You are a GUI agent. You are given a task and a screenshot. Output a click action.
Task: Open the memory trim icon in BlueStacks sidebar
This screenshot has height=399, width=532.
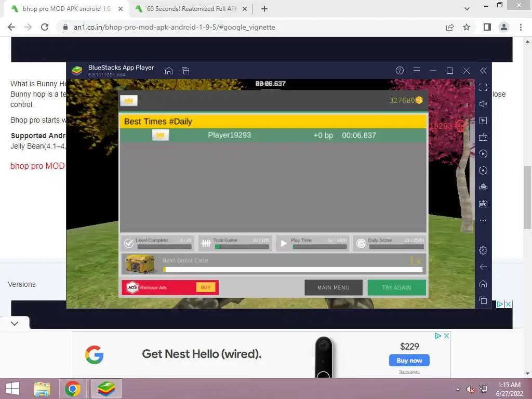(x=483, y=187)
